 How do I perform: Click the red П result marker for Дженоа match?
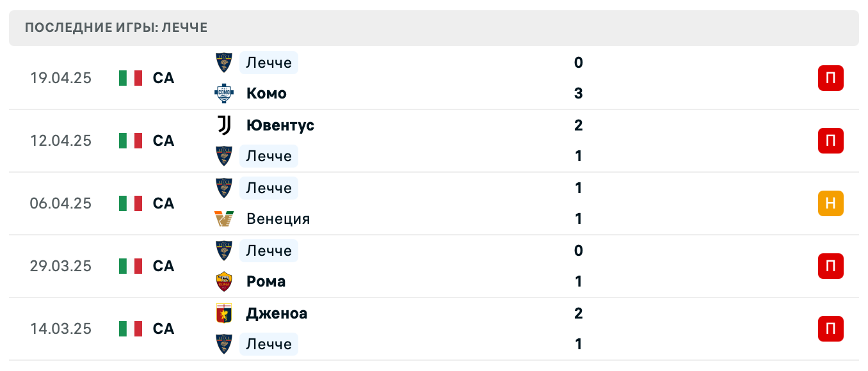[830, 329]
